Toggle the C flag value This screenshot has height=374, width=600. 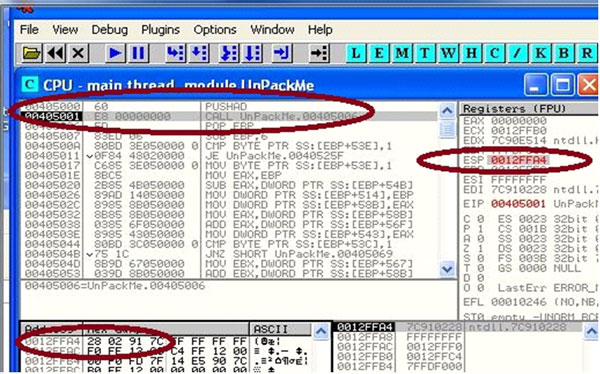[481, 219]
